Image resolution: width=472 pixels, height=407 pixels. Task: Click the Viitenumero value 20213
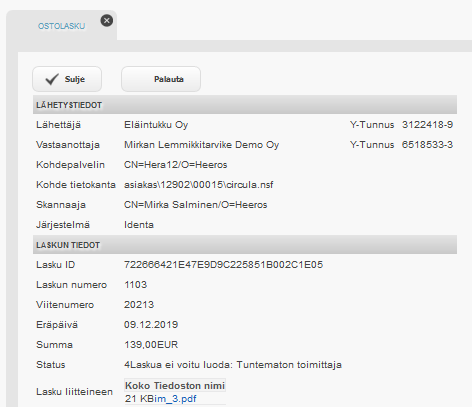coord(139,305)
